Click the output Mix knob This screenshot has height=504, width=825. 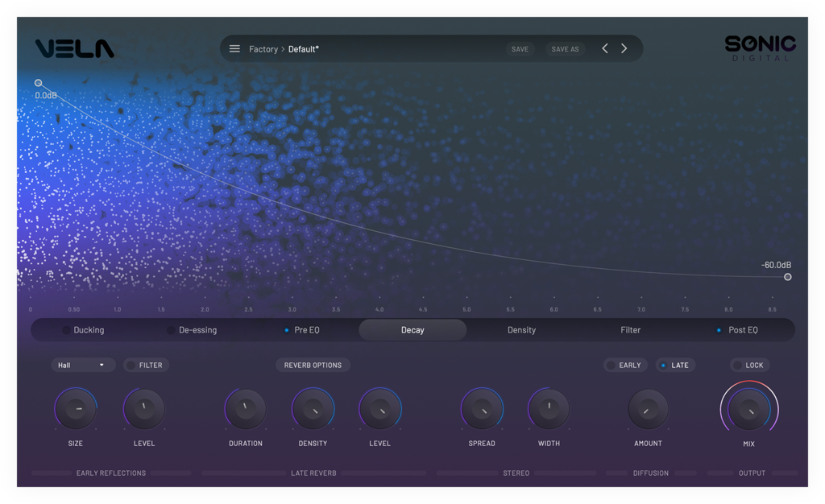(748, 407)
